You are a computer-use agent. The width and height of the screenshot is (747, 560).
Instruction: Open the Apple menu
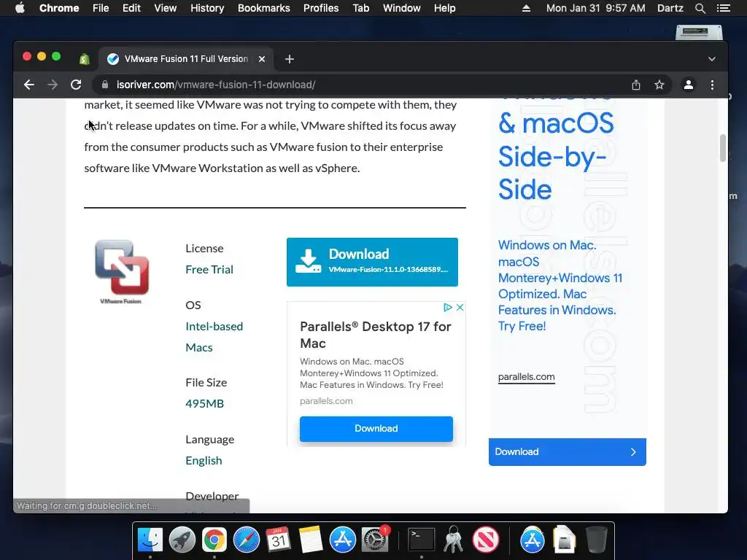point(20,8)
